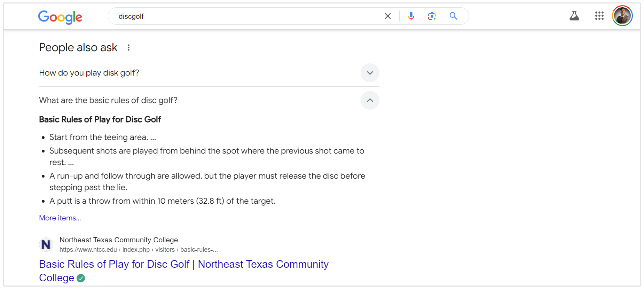
Task: Open the Google account profile picture
Action: point(622,16)
